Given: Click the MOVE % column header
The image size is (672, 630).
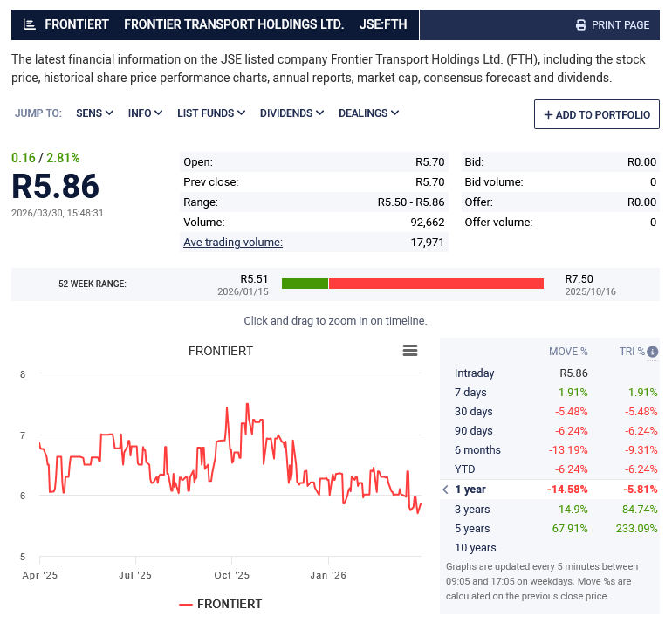Looking at the screenshot, I should pyautogui.click(x=568, y=352).
